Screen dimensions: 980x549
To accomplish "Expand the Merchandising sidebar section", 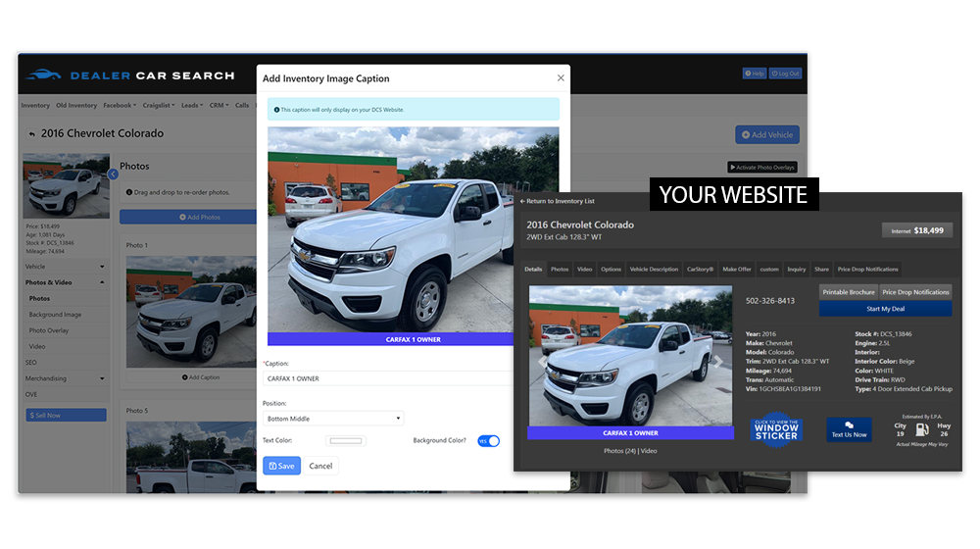I will (x=65, y=378).
